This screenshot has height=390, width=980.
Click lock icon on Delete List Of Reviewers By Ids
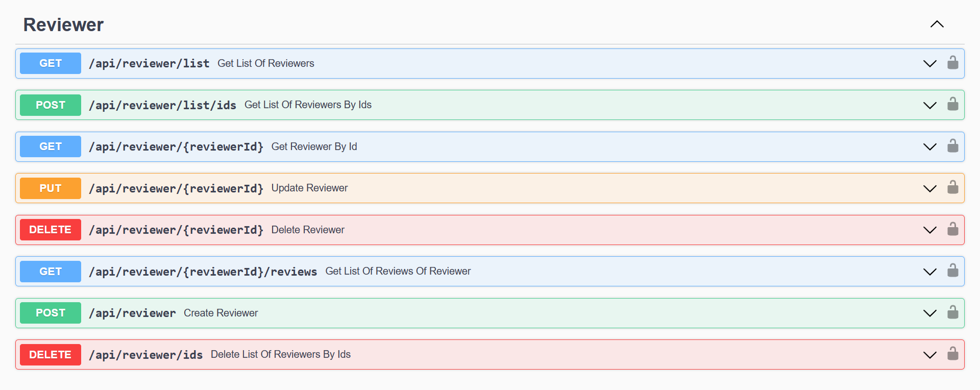[952, 354]
